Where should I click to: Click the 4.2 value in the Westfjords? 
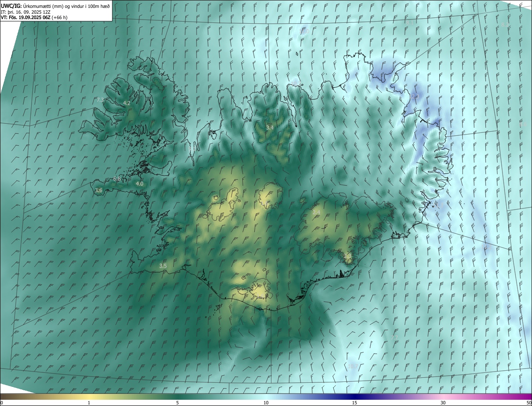click(127, 103)
